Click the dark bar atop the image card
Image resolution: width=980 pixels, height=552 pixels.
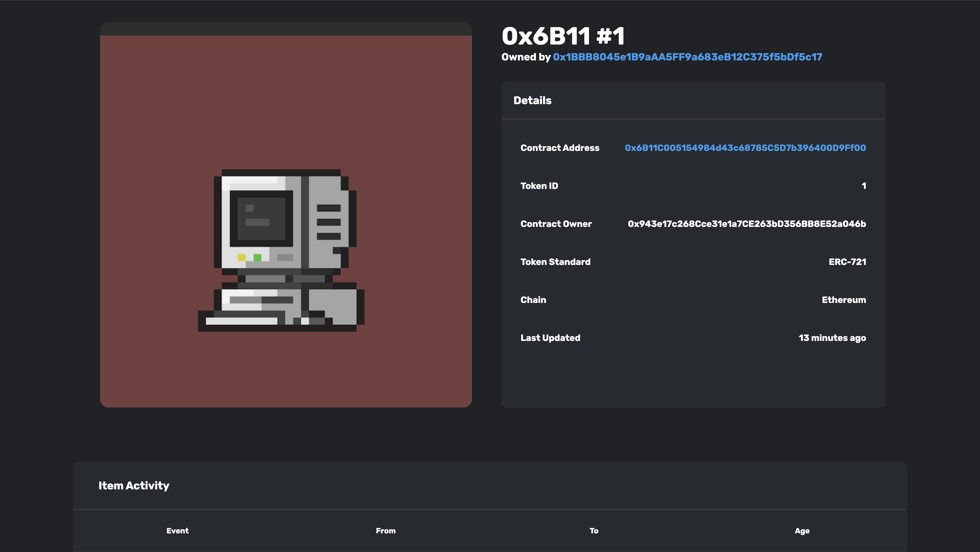(x=285, y=29)
